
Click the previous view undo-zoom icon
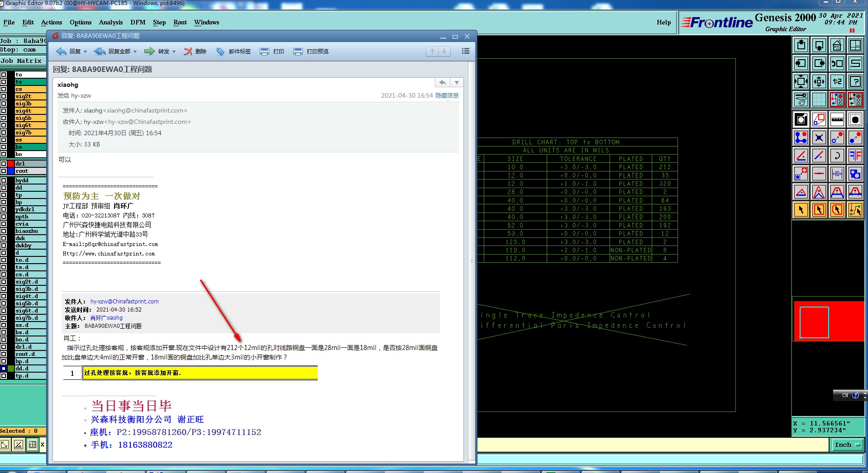[x=837, y=64]
